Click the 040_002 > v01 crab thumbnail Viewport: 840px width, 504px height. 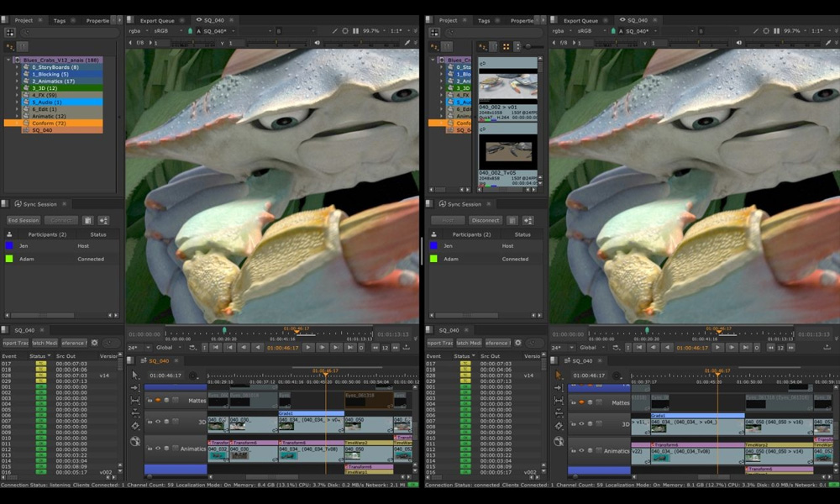point(507,85)
